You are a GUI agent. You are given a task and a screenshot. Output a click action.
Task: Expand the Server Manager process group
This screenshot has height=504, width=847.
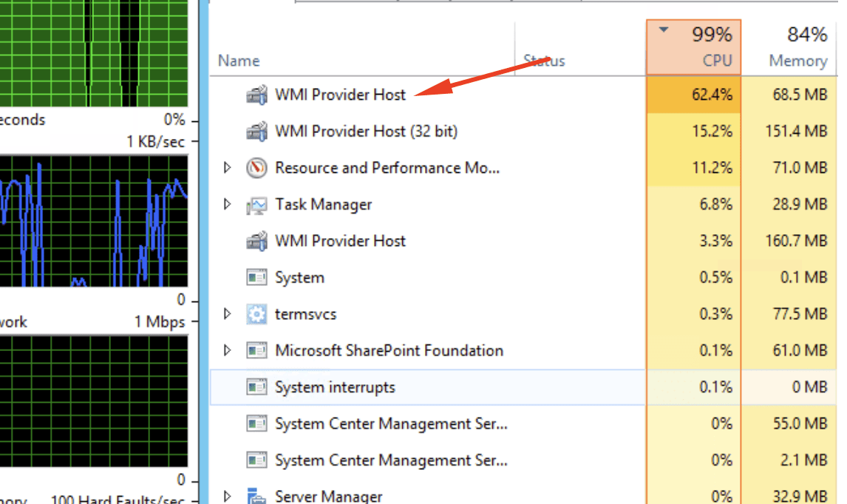point(228,496)
